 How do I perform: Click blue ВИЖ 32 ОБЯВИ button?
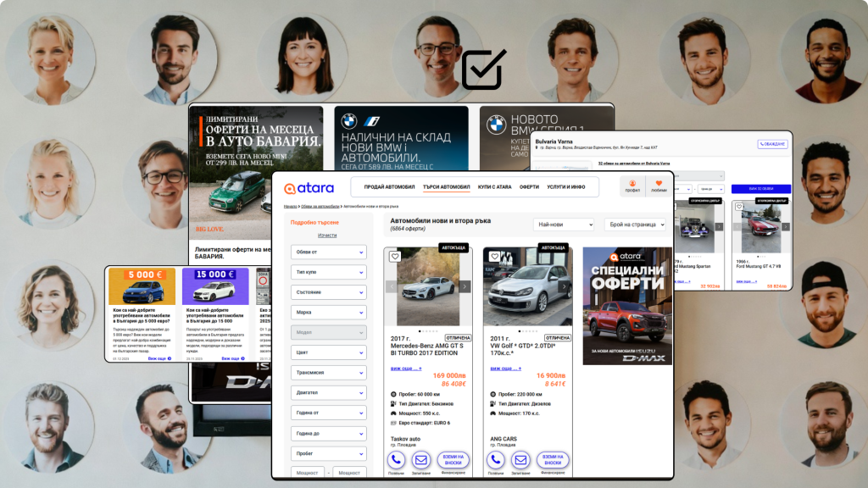click(761, 189)
